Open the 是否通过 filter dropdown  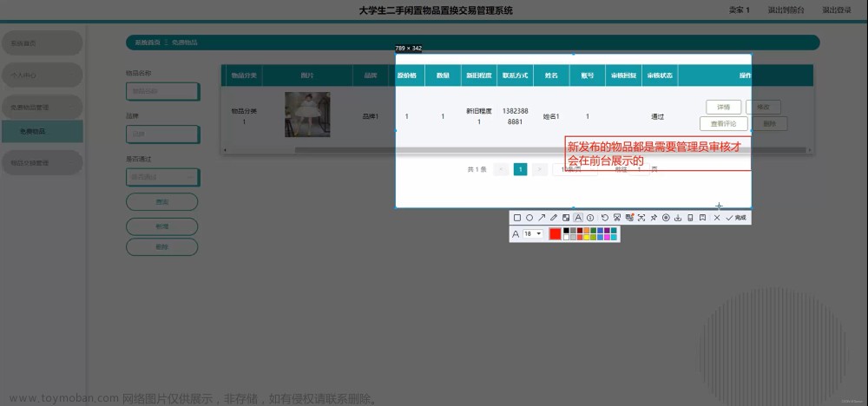[163, 177]
